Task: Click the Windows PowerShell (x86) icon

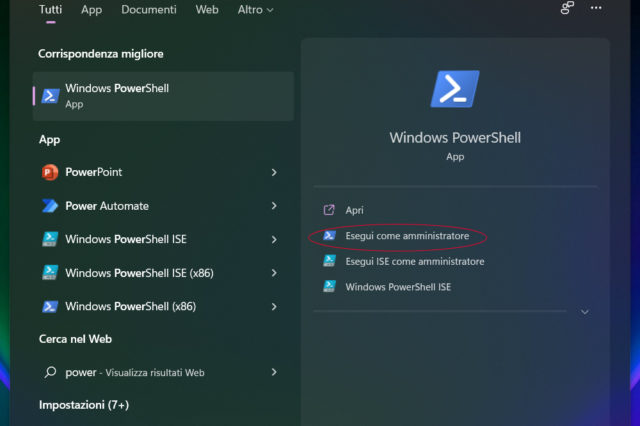Action: click(50, 306)
